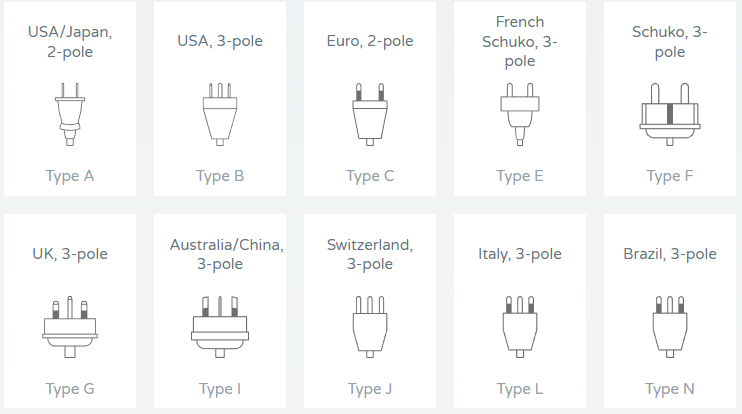Click the Type A label
This screenshot has width=742, height=414.
(x=70, y=177)
